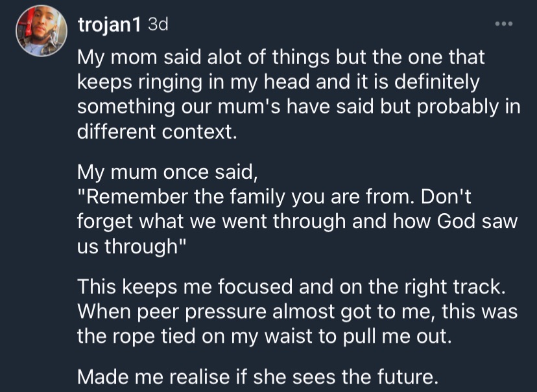
Task: Open trojan1's profile picture
Action: (42, 31)
